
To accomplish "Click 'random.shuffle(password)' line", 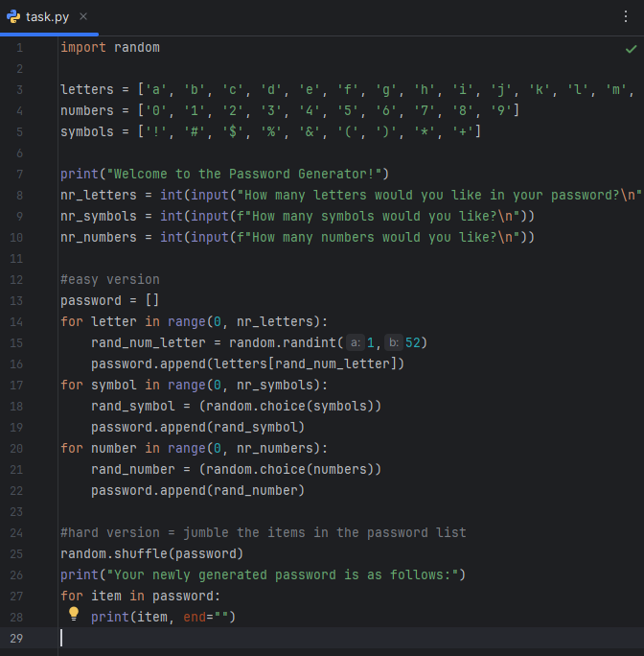I will (151, 553).
